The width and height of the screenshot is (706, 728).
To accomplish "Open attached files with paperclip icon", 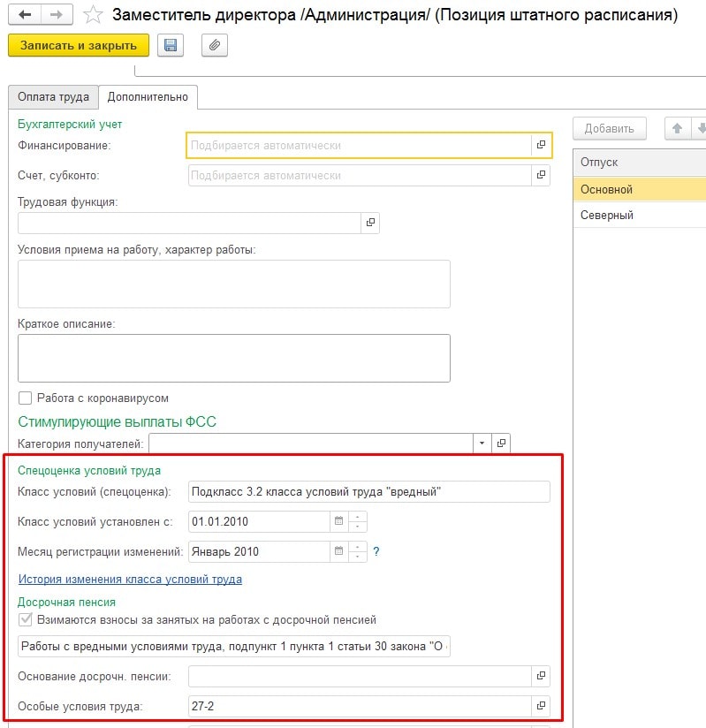I will pos(215,46).
